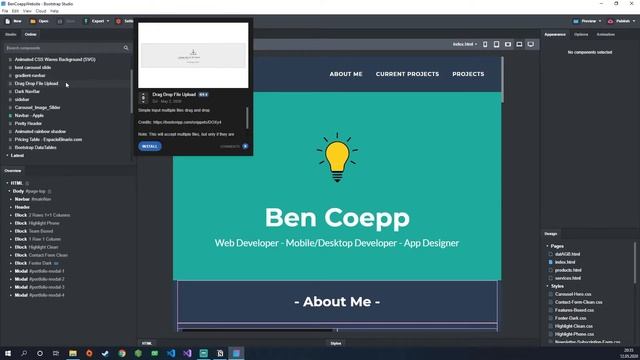The height and width of the screenshot is (360, 640).
Task: Select Footer-Dark.css in Styles list
Action: (x=571, y=318)
